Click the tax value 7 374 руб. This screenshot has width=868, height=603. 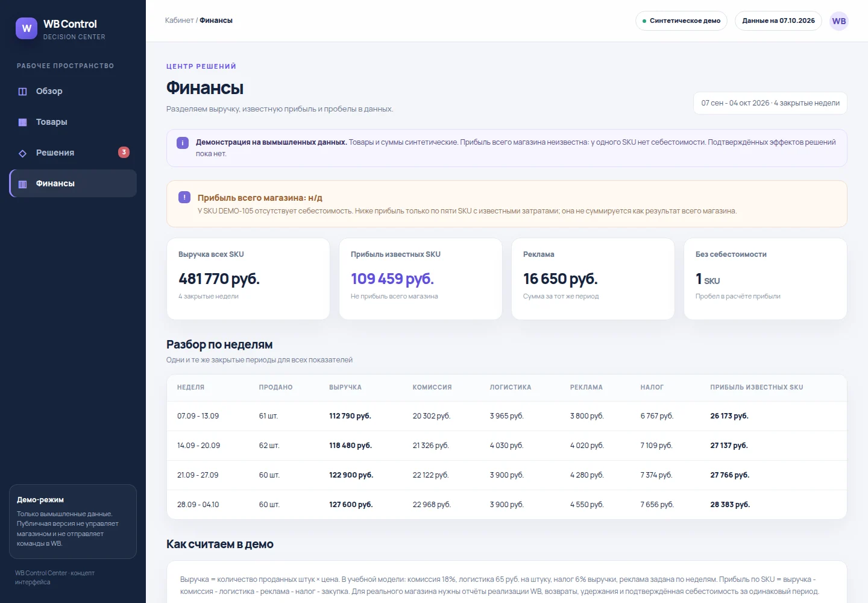(x=656, y=475)
